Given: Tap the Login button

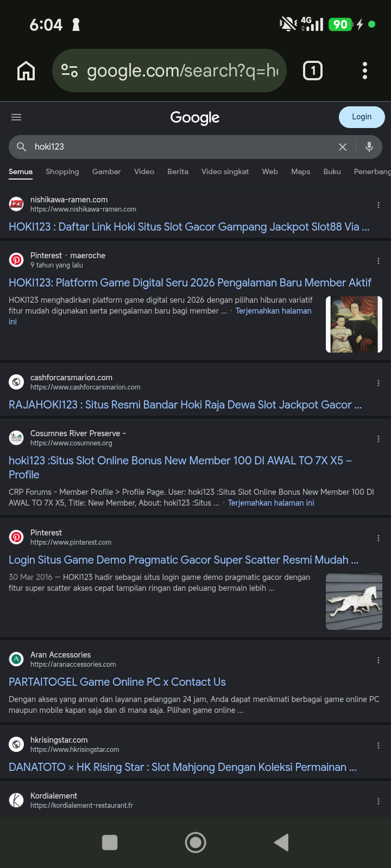Looking at the screenshot, I should [362, 117].
